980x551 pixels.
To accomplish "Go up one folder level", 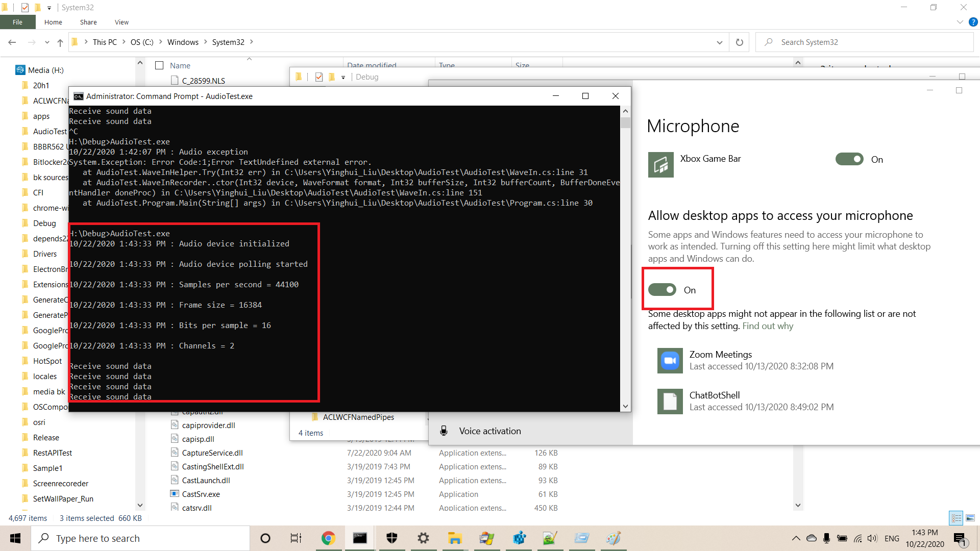I will (x=60, y=42).
